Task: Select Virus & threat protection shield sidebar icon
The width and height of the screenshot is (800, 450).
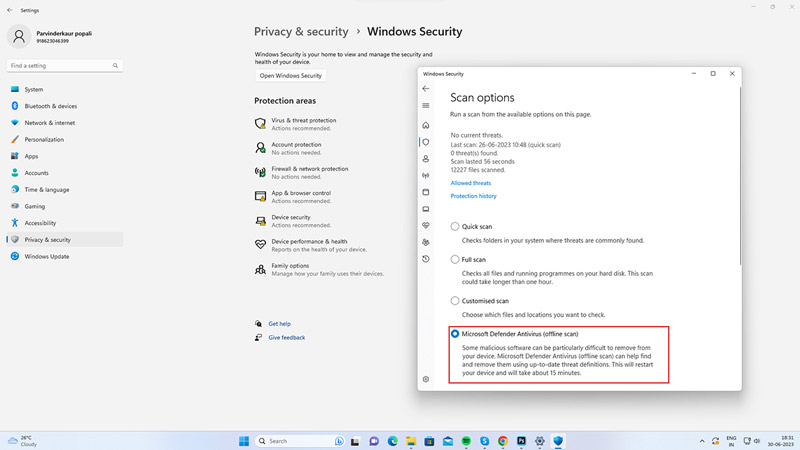Action: [x=426, y=142]
